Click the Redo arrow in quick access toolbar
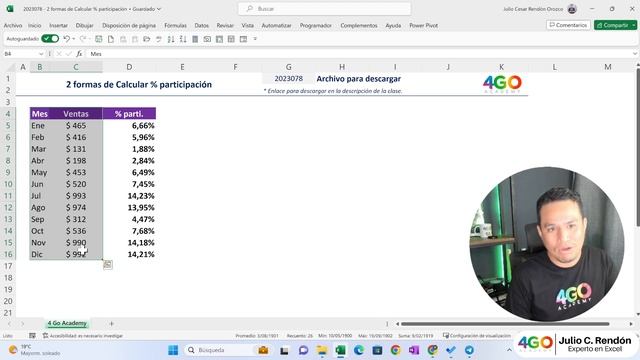 pyautogui.click(x=83, y=39)
